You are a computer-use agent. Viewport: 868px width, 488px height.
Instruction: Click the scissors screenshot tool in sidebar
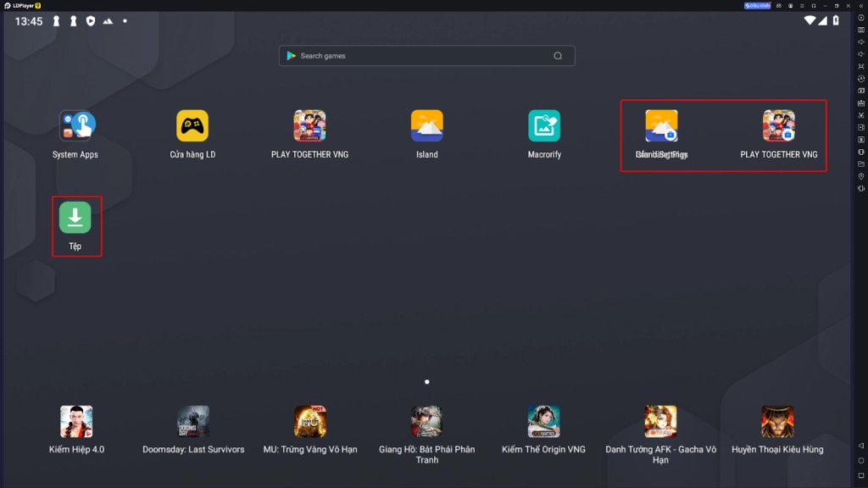coord(861,115)
